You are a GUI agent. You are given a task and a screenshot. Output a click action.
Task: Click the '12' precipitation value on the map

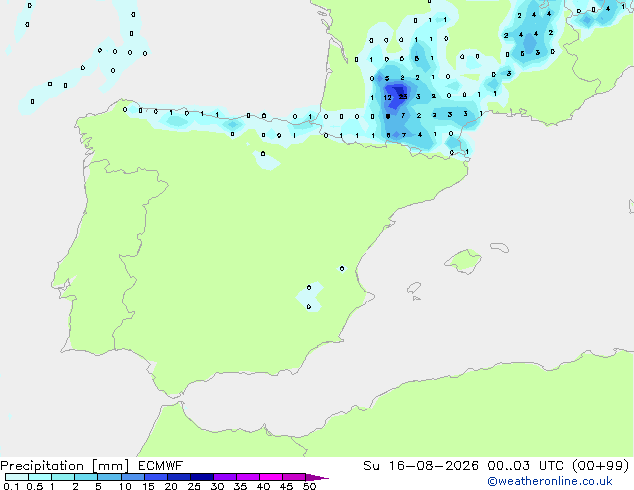pos(387,97)
